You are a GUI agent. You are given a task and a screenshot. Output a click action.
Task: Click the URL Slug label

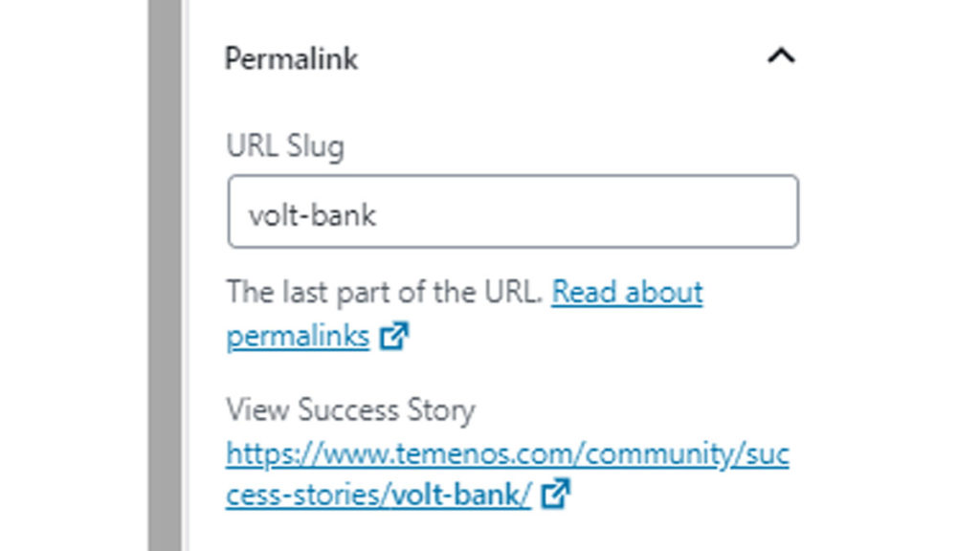point(285,146)
